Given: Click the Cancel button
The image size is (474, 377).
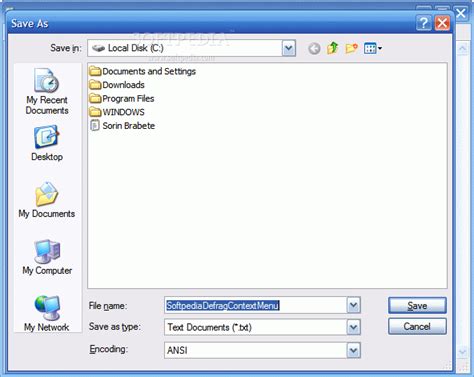Looking at the screenshot, I should 417,326.
